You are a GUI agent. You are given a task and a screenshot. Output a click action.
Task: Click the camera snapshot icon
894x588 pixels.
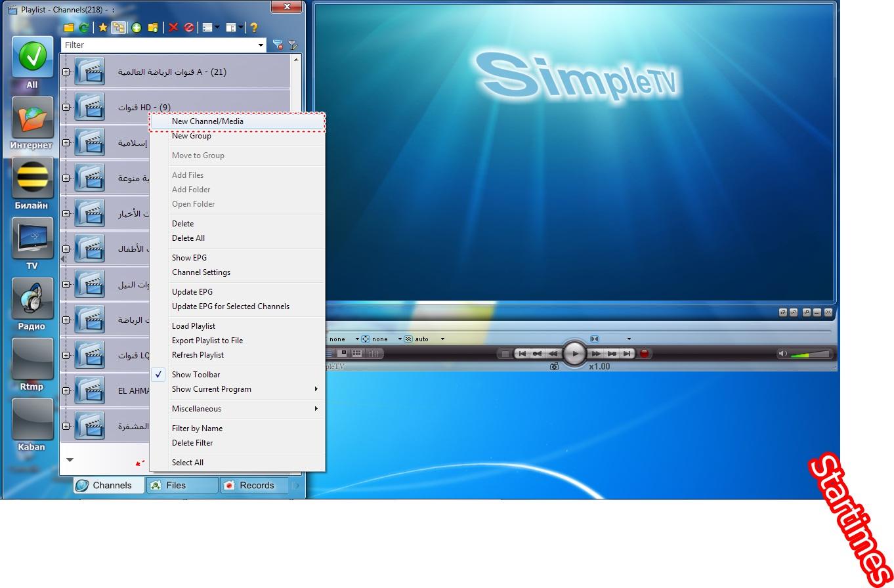pos(554,367)
